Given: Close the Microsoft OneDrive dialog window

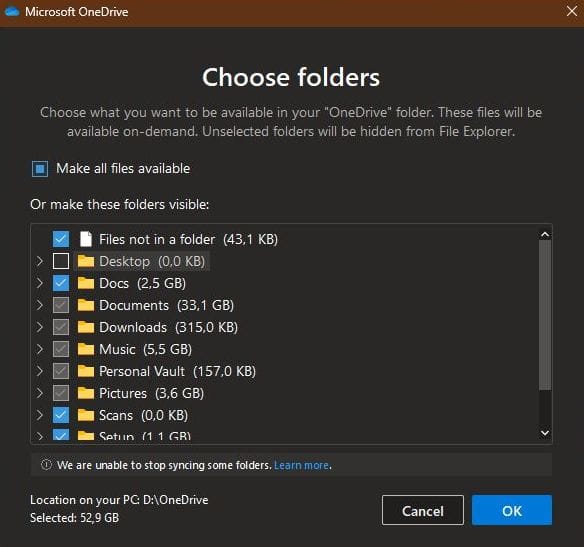Looking at the screenshot, I should click(572, 11).
